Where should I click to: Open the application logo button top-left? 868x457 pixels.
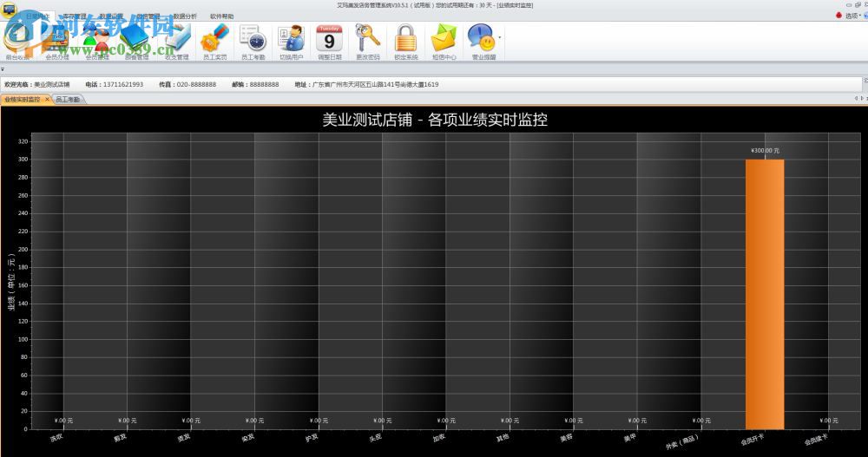[x=9, y=6]
